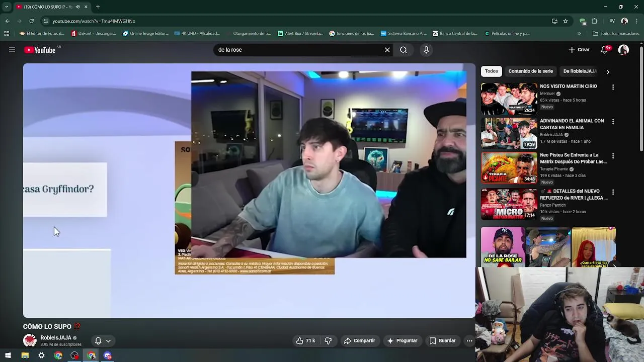The width and height of the screenshot is (644, 362).
Task: Open subscription notification bell dropdown
Action: click(x=103, y=341)
